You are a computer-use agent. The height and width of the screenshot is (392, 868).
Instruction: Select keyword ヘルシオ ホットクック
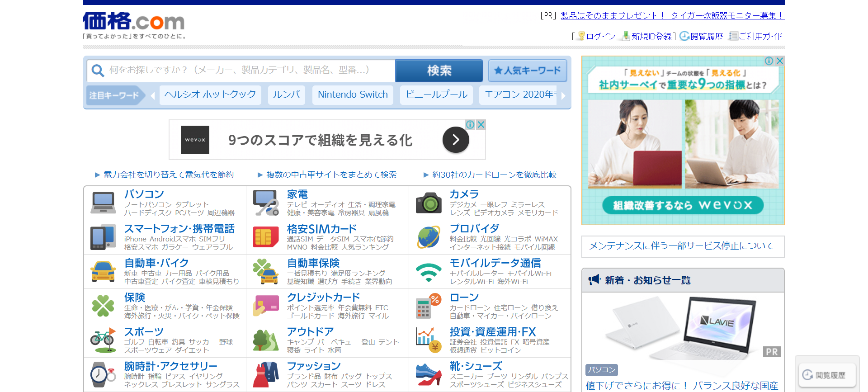point(210,95)
